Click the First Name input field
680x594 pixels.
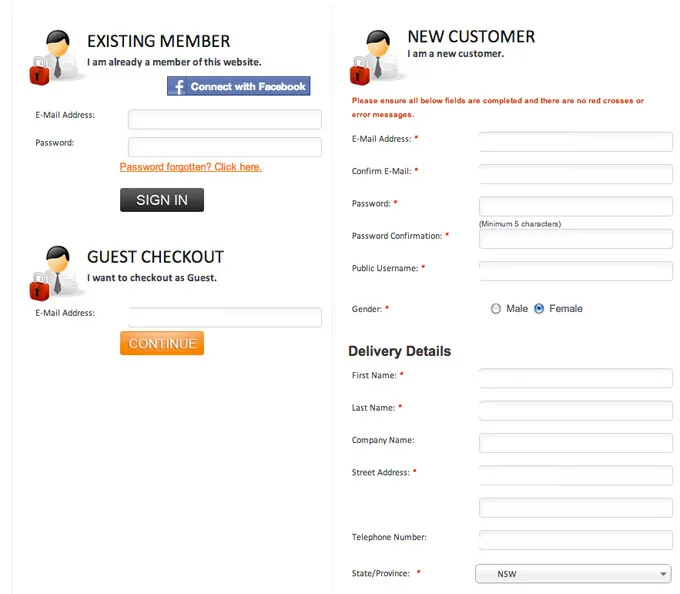575,378
